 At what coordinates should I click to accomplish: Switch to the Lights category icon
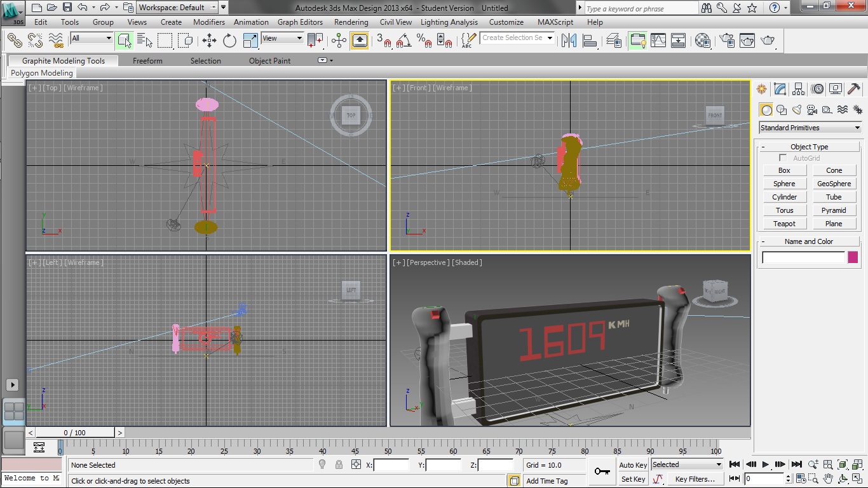[797, 110]
